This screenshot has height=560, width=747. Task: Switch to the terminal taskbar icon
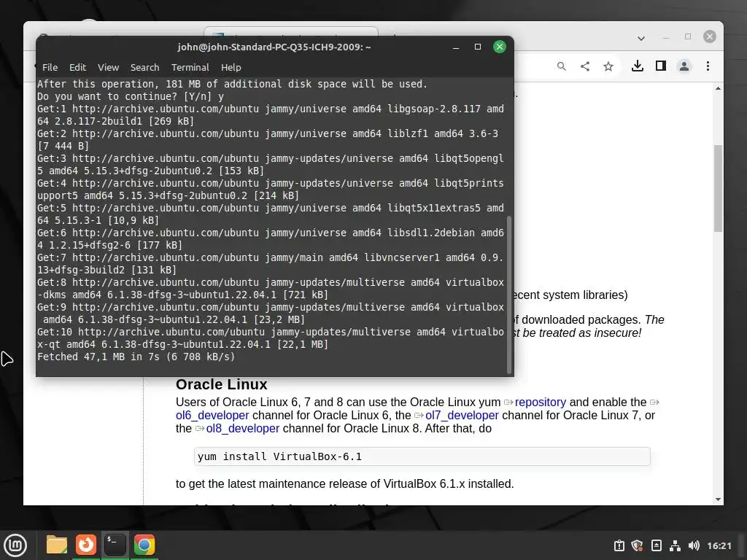(115, 545)
